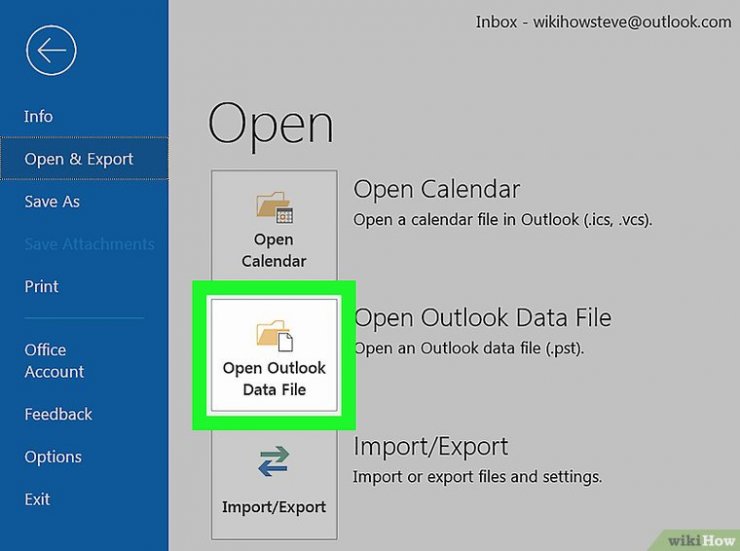Click the Inbox title bar text
The image size is (740, 551).
[x=604, y=22]
